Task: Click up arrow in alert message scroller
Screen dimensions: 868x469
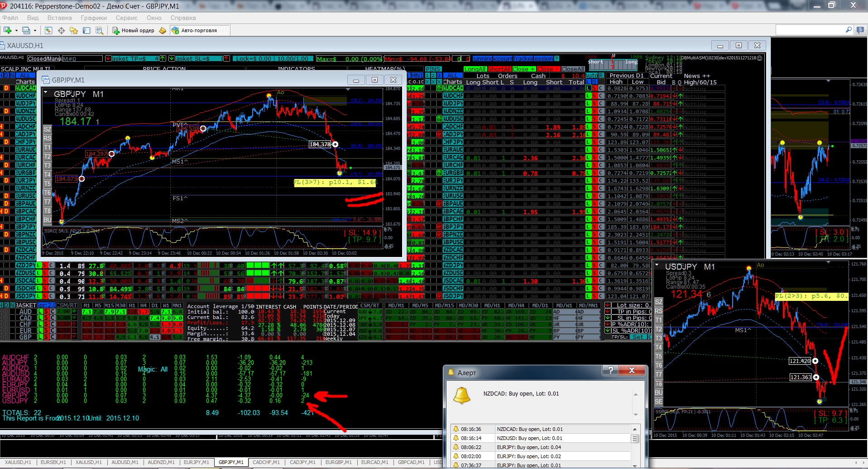Action: click(636, 395)
